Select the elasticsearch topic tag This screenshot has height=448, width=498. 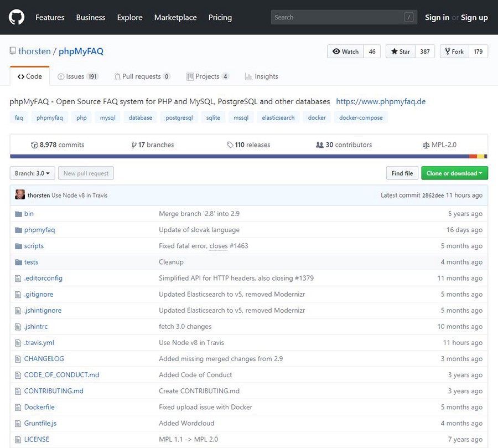[278, 117]
